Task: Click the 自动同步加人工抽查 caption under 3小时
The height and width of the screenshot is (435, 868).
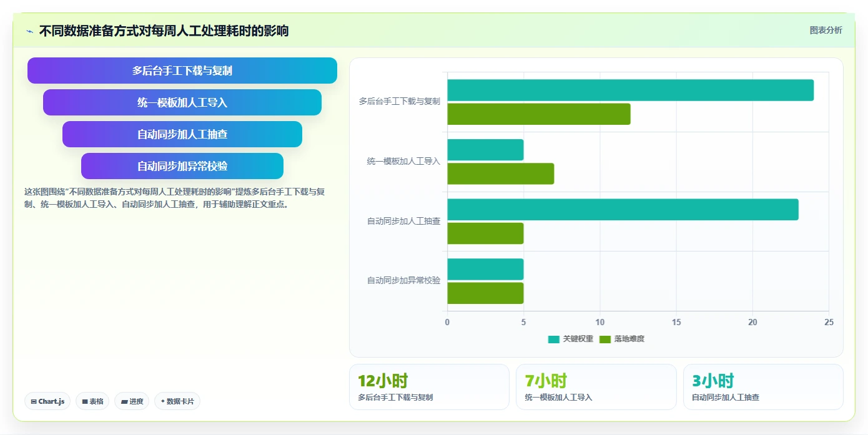Action: click(726, 398)
